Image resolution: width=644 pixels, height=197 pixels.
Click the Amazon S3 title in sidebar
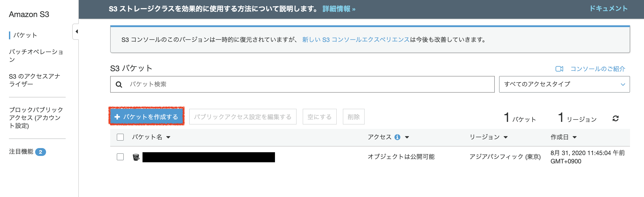pyautogui.click(x=29, y=14)
